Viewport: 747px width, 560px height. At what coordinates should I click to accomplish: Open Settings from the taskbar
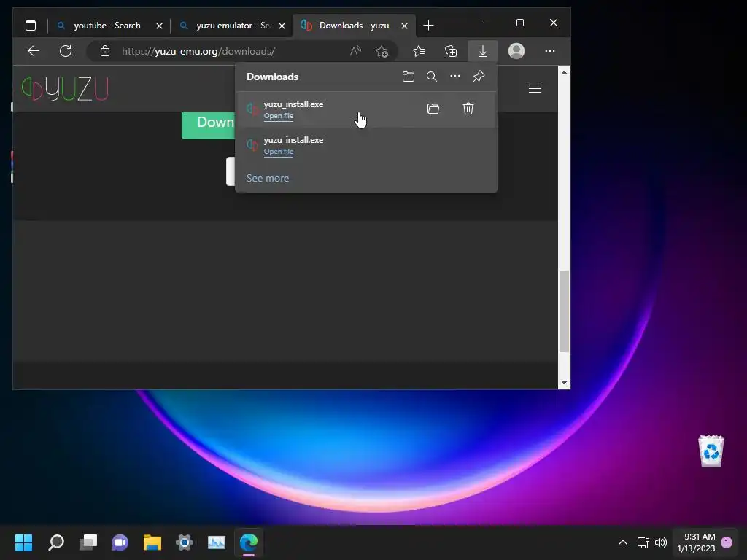point(185,542)
